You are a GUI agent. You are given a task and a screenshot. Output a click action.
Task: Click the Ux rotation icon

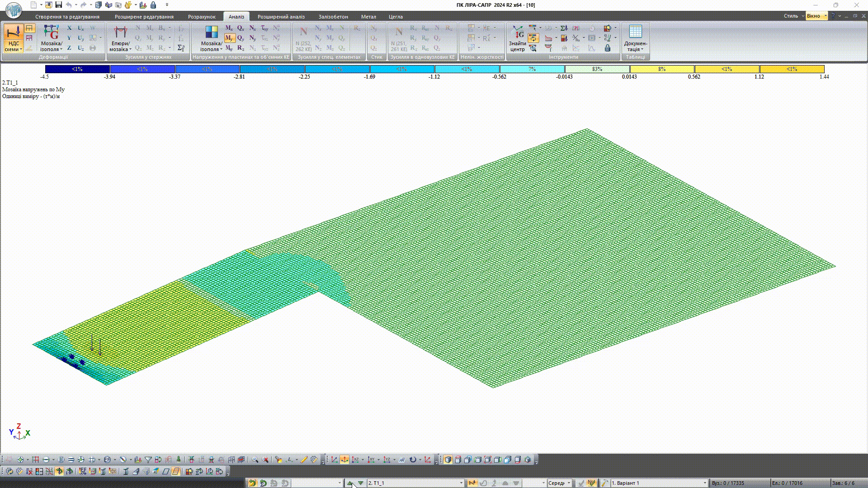[80, 28]
